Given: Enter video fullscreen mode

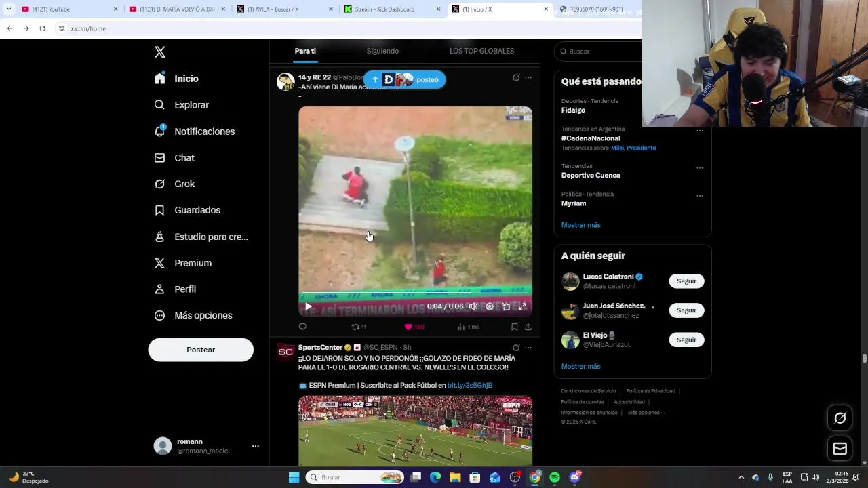Looking at the screenshot, I should click(x=522, y=306).
